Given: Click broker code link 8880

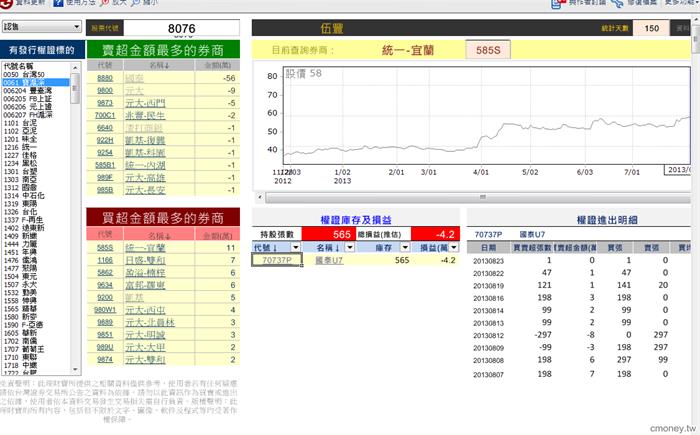Looking at the screenshot, I should click(105, 78).
